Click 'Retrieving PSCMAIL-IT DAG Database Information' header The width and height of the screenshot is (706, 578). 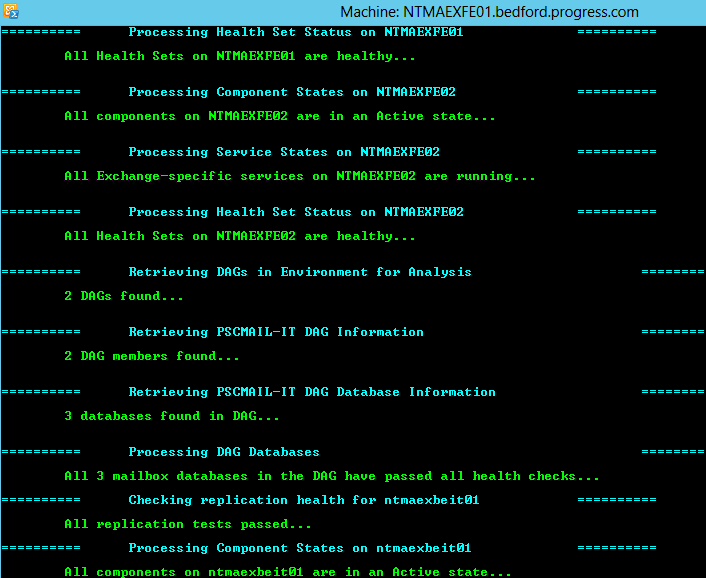[311, 392]
